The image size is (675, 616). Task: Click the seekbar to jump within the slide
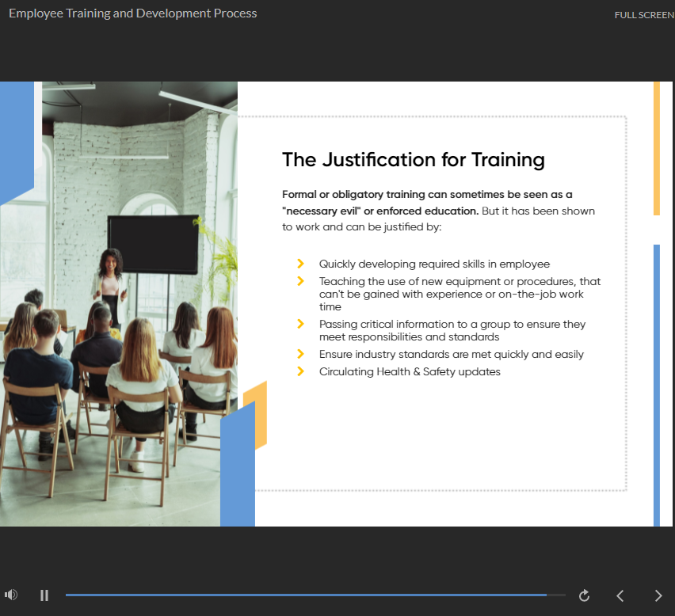coord(317,595)
